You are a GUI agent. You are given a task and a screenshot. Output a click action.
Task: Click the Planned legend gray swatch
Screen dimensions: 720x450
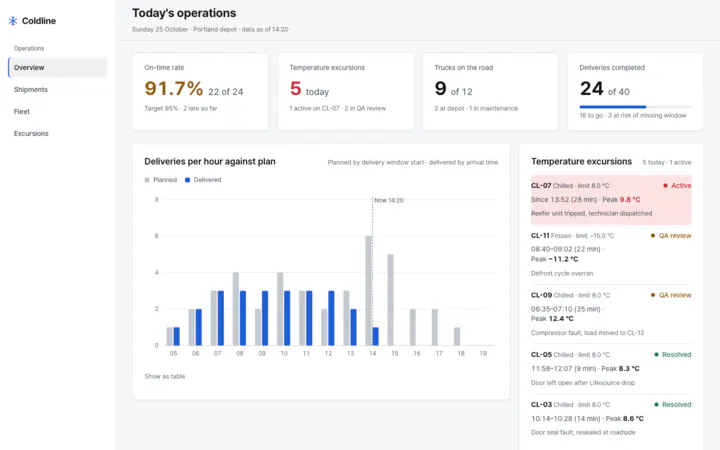point(147,180)
